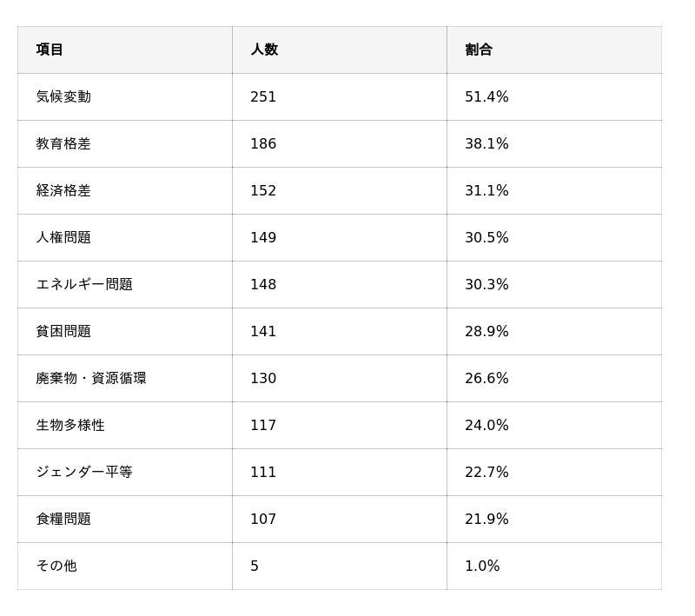Click the 貧困問題 cell
Viewport: 695px width, 616px height.
click(x=63, y=331)
